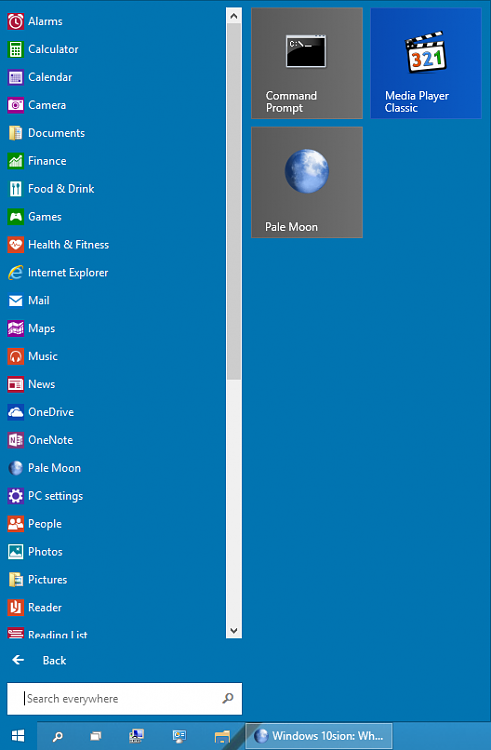Image resolution: width=491 pixels, height=750 pixels.
Task: Click the Food & Drink icon
Action: (15, 188)
